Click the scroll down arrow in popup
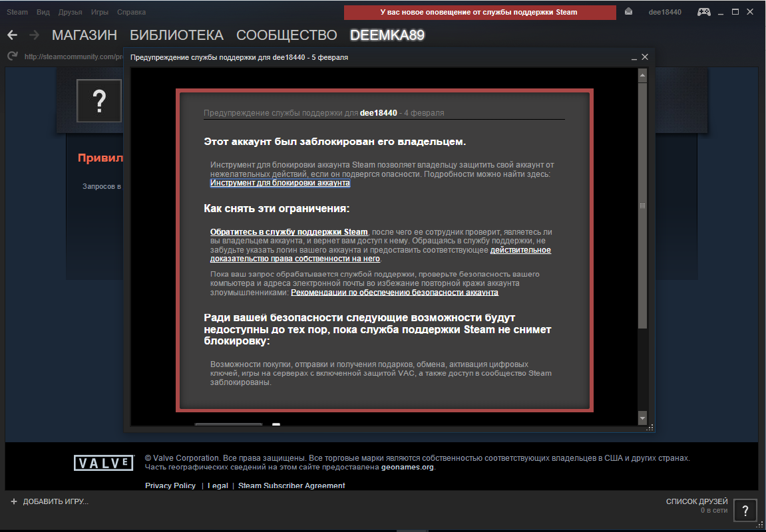Viewport: 766px width, 532px height. tap(642, 418)
